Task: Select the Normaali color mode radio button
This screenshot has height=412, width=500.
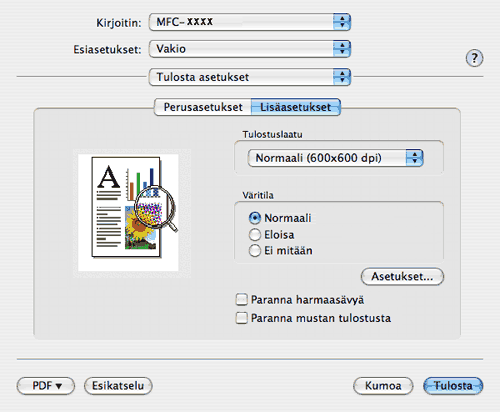Action: [x=255, y=218]
